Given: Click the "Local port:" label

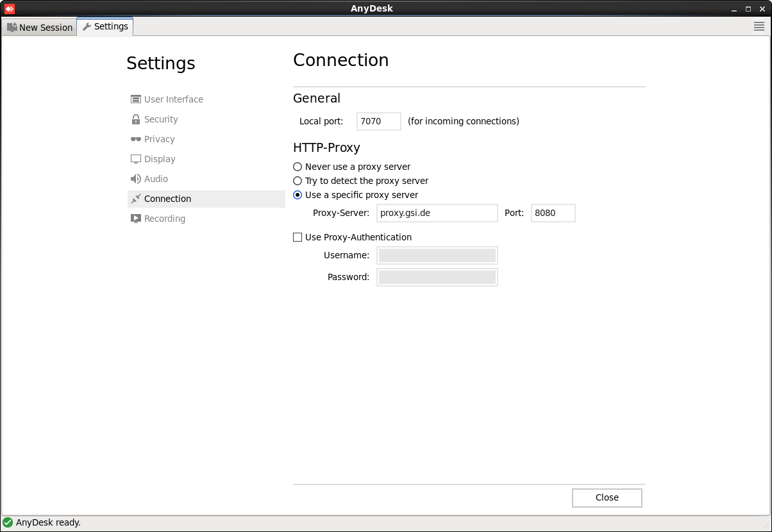Looking at the screenshot, I should [321, 121].
